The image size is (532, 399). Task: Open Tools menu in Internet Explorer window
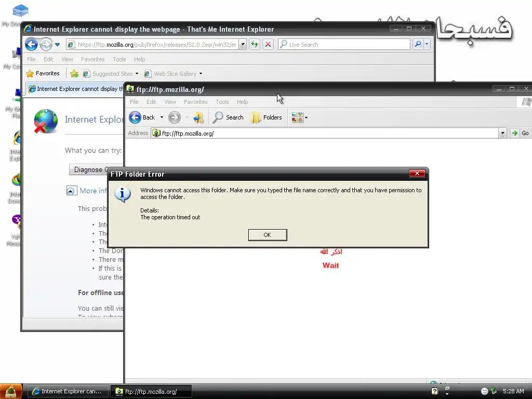pyautogui.click(x=119, y=59)
